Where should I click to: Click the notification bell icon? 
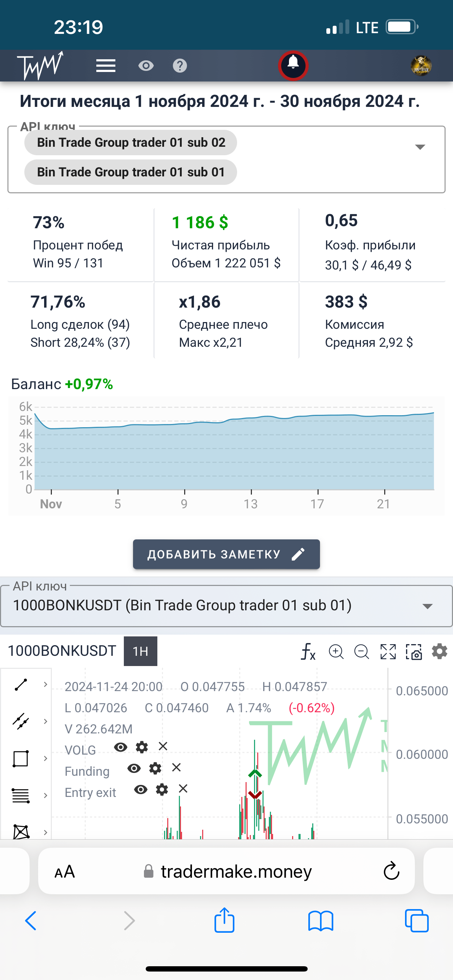coord(293,65)
